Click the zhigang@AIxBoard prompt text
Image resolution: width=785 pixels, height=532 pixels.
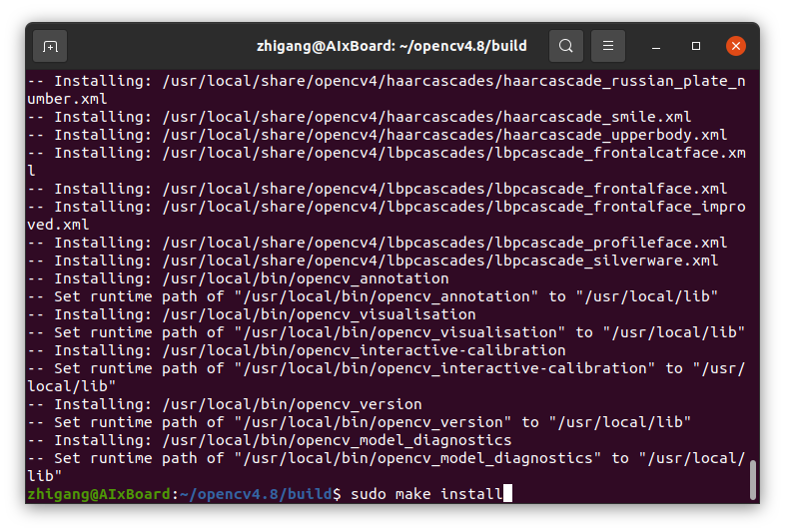click(x=99, y=494)
